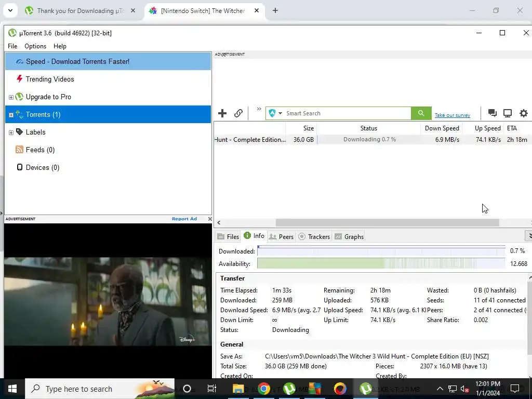The image size is (532, 399).
Task: Click into the Smart Search field
Action: point(348,113)
